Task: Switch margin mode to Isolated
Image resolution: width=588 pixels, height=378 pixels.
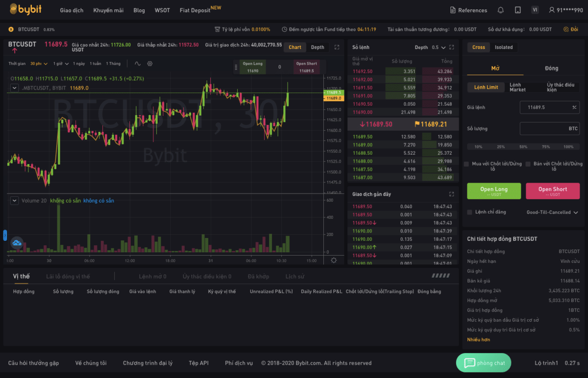Action: (504, 47)
